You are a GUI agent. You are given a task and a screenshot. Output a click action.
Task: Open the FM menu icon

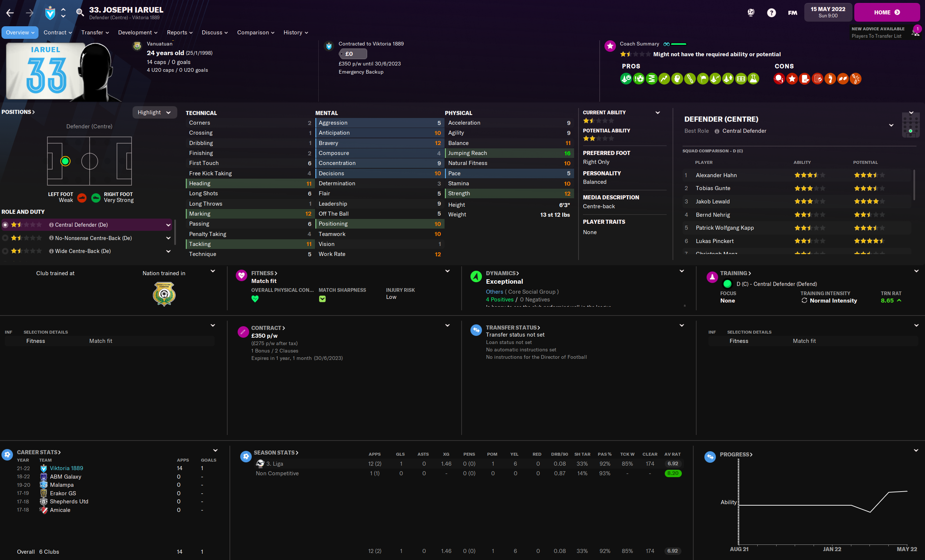792,13
